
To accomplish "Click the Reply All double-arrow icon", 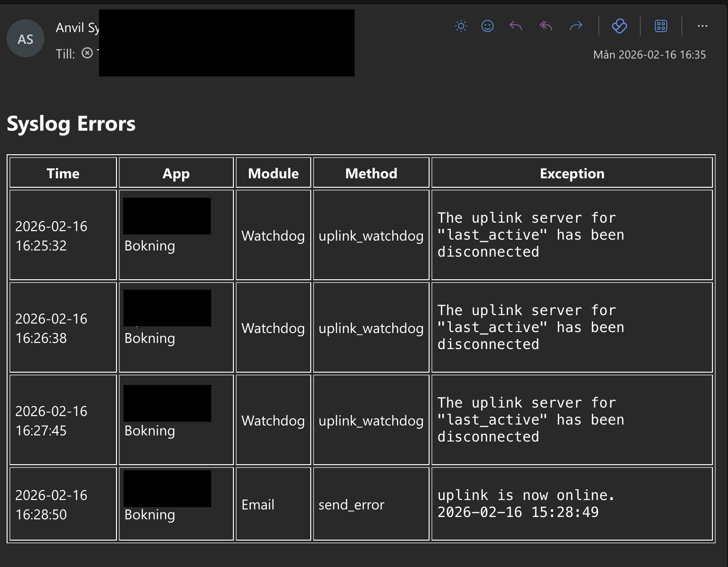I will (x=546, y=26).
